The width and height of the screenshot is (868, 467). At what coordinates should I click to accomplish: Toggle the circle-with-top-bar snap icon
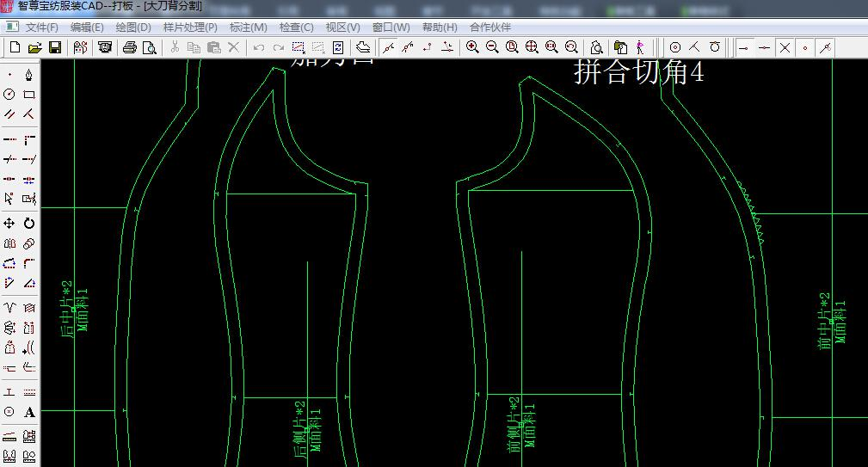[x=715, y=47]
